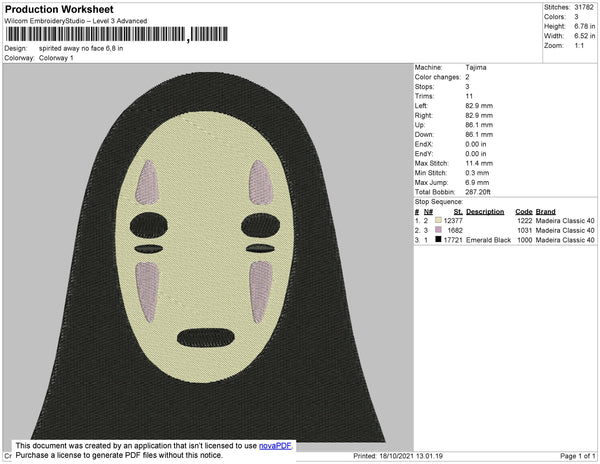The image size is (600, 464).
Task: Click the cream color swatch for code 1222
Action: tap(438, 220)
